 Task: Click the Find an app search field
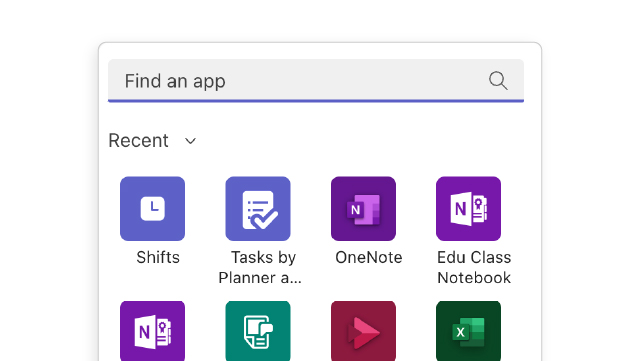(316, 80)
